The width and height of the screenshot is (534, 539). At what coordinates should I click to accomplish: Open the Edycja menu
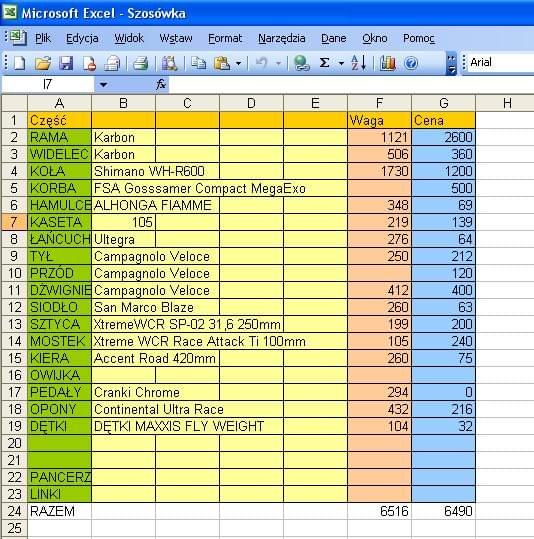[82, 38]
